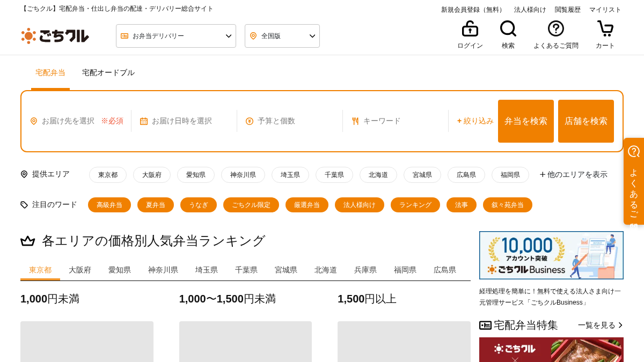Image resolution: width=644 pixels, height=362 pixels.
Task: Expand the 絞り込み filter options
Action: [475, 121]
